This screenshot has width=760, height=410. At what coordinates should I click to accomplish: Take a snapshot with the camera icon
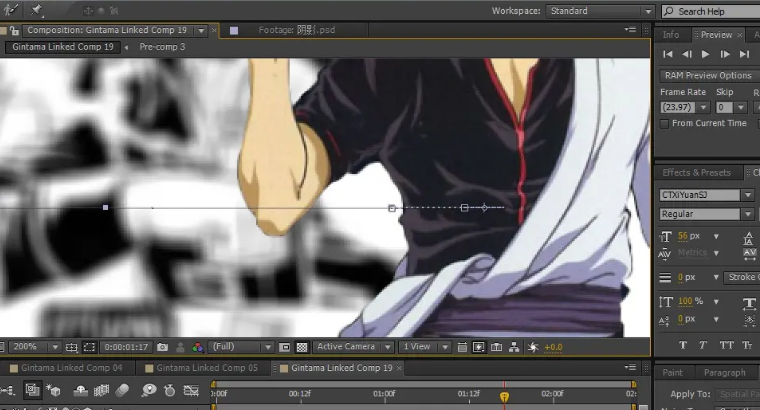point(162,347)
